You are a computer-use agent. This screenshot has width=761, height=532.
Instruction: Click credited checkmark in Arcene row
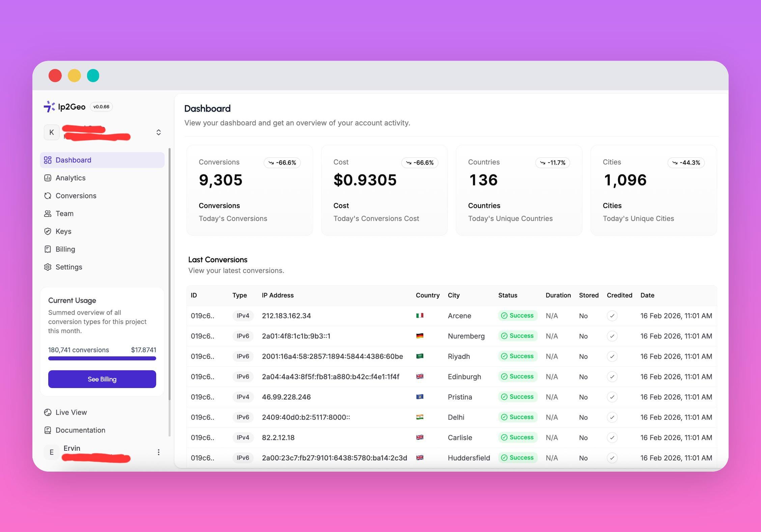[x=612, y=316]
